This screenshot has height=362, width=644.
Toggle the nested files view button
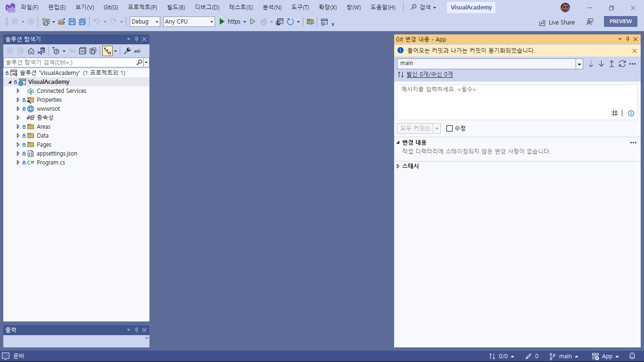pos(107,51)
